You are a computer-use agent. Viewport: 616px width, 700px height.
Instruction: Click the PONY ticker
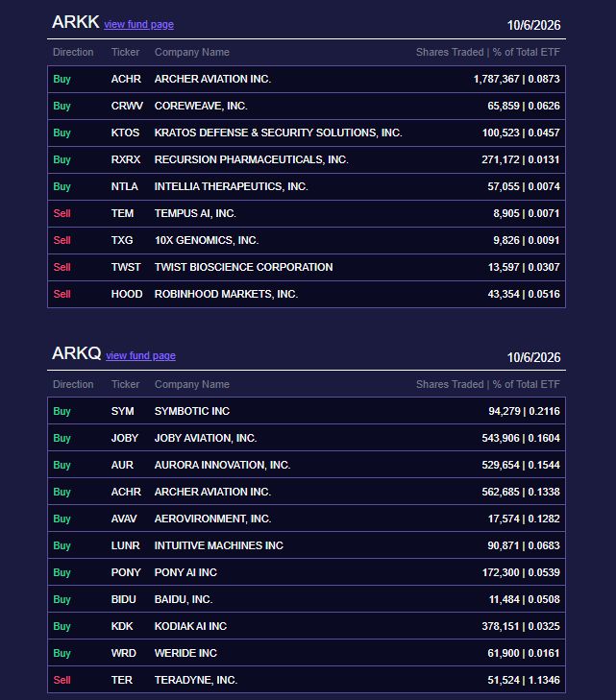click(126, 572)
